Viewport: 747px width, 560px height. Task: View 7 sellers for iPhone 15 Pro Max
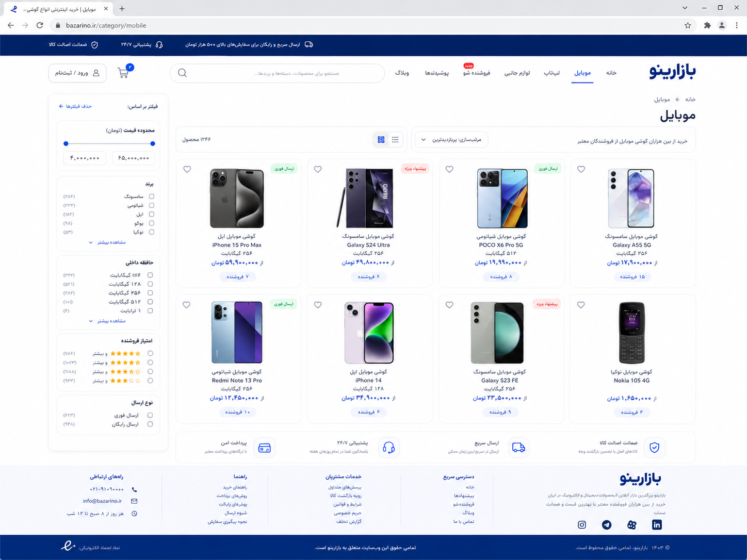pyautogui.click(x=237, y=277)
